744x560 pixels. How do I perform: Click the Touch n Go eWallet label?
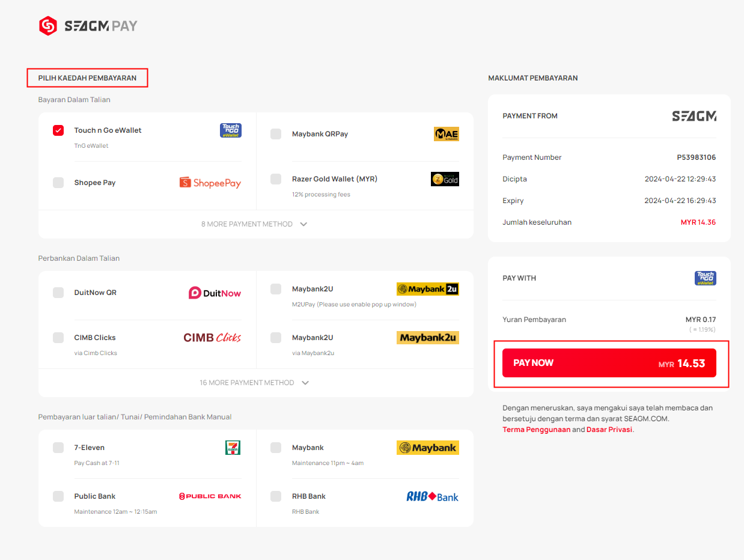point(108,130)
